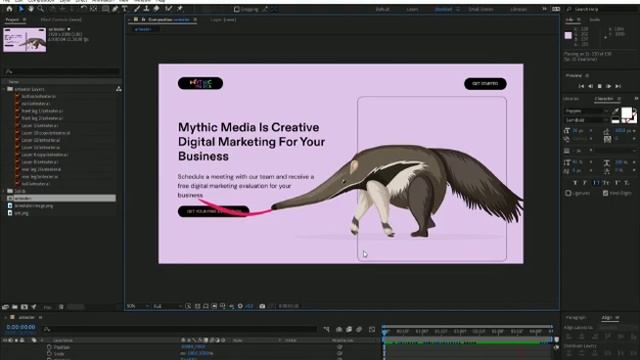Toggle the Hindi Digits checkbox

click(605, 193)
